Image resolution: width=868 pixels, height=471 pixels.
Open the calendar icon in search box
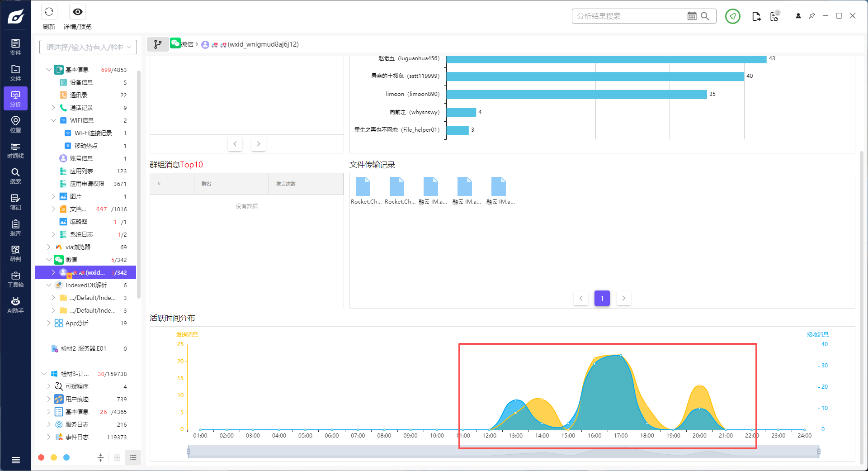tap(692, 16)
